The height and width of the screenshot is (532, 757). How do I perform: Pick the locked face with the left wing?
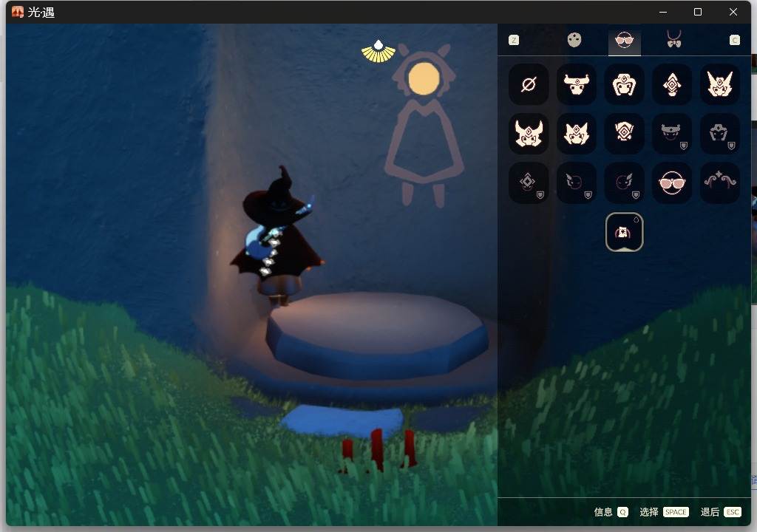point(577,183)
